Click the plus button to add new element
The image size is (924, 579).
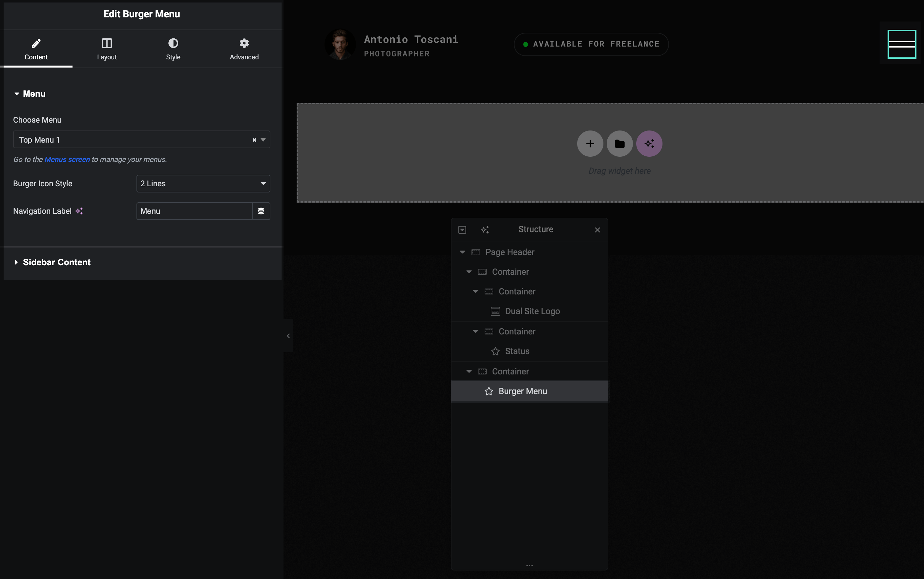(590, 144)
